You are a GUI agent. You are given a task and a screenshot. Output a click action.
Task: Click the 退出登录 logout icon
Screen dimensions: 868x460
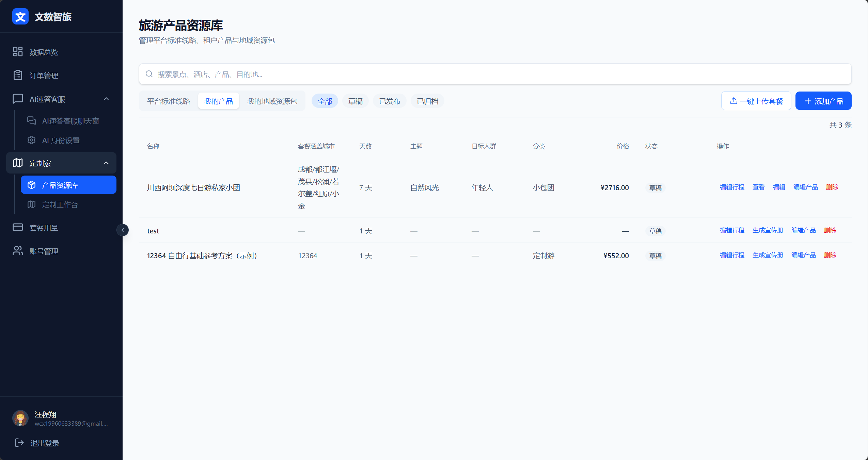point(19,443)
